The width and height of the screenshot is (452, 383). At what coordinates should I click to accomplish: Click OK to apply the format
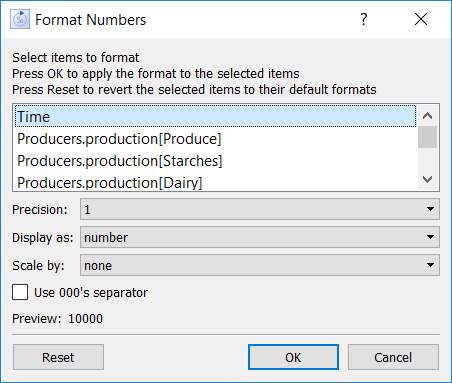(x=293, y=357)
